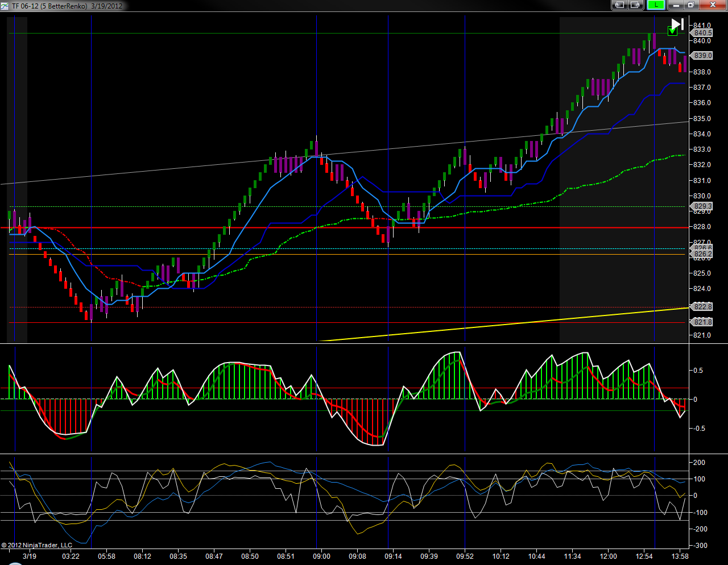
Task: Click the 13:58 time axis label
Action: click(x=680, y=556)
